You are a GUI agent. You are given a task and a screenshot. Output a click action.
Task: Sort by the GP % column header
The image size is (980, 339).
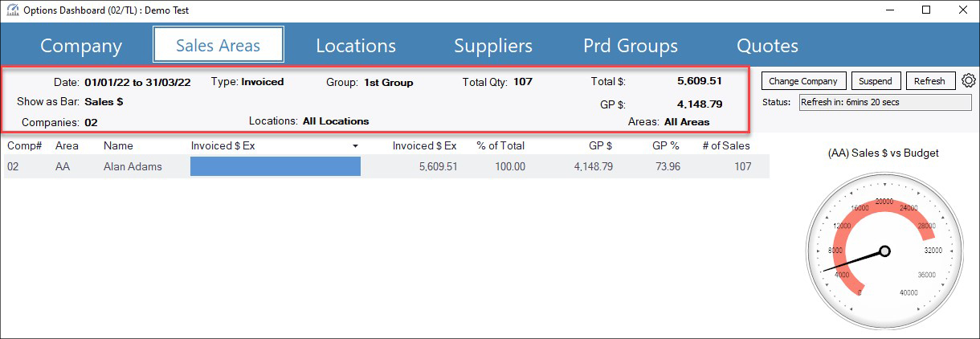664,145
